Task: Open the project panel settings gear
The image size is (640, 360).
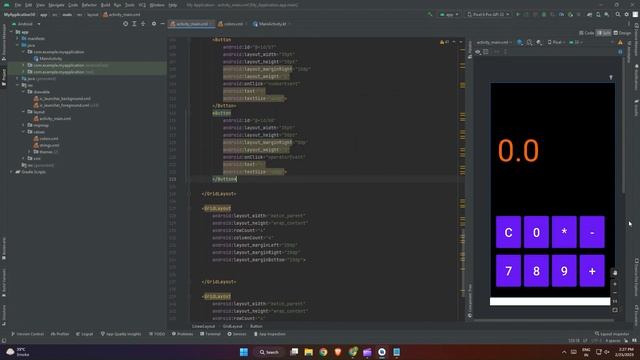Action: (x=154, y=24)
